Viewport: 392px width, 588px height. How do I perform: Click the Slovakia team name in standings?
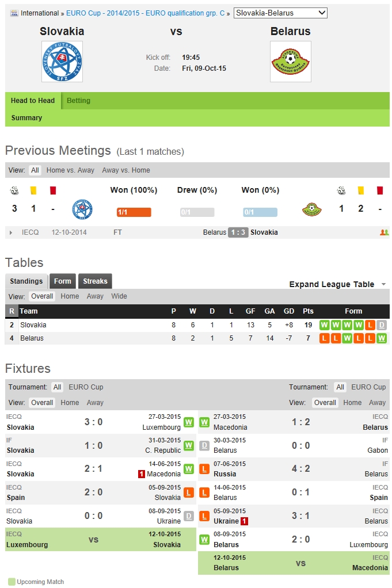click(33, 325)
